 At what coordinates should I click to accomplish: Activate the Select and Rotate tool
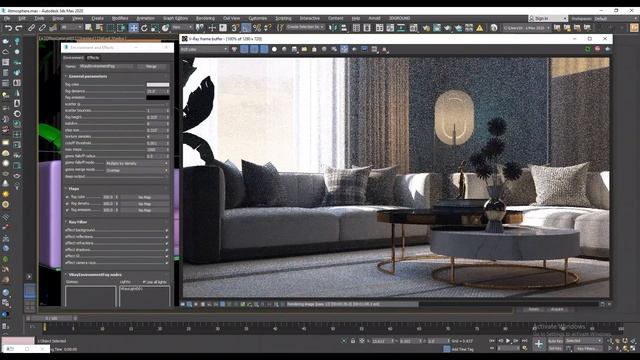pyautogui.click(x=144, y=28)
